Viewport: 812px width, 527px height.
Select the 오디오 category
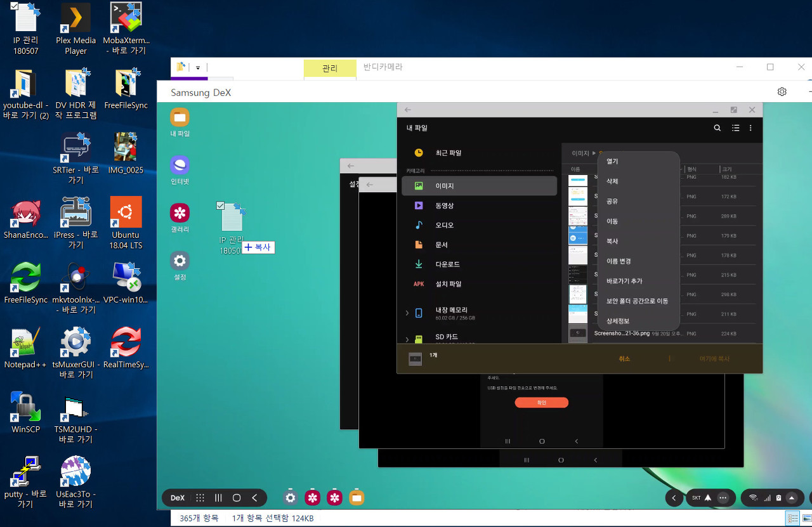(479, 225)
